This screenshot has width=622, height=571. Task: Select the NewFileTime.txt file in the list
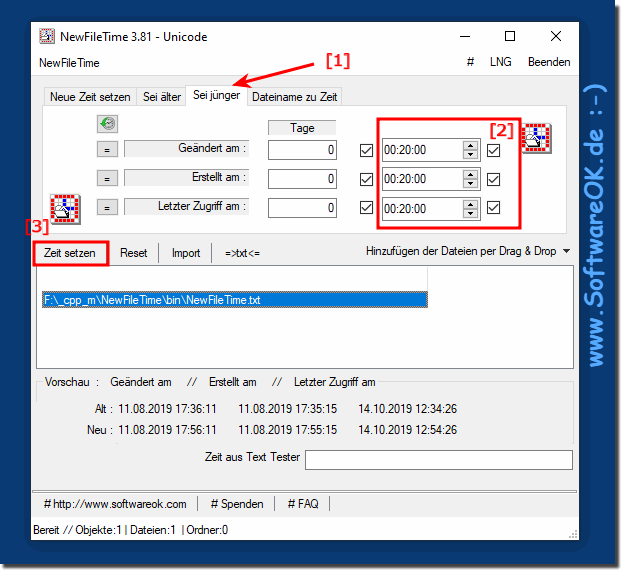coord(235,300)
